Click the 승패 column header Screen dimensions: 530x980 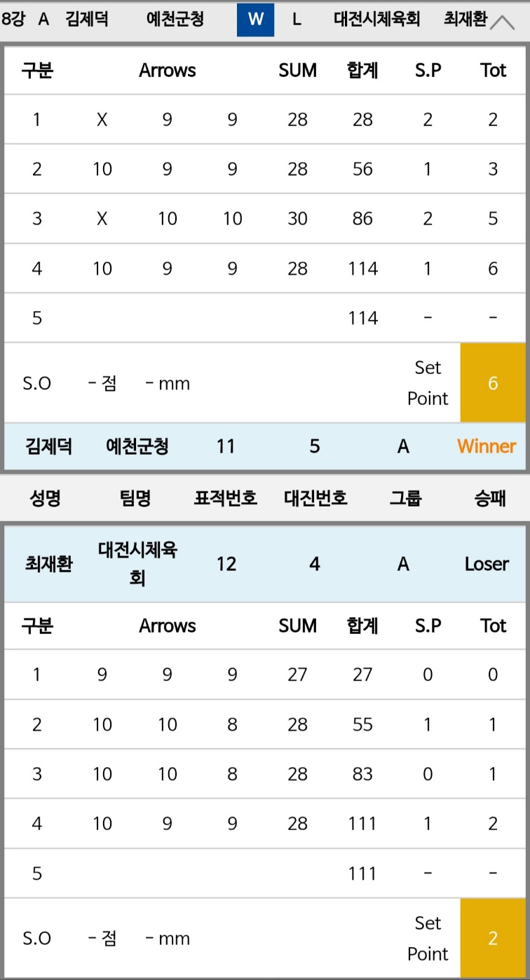(490, 498)
